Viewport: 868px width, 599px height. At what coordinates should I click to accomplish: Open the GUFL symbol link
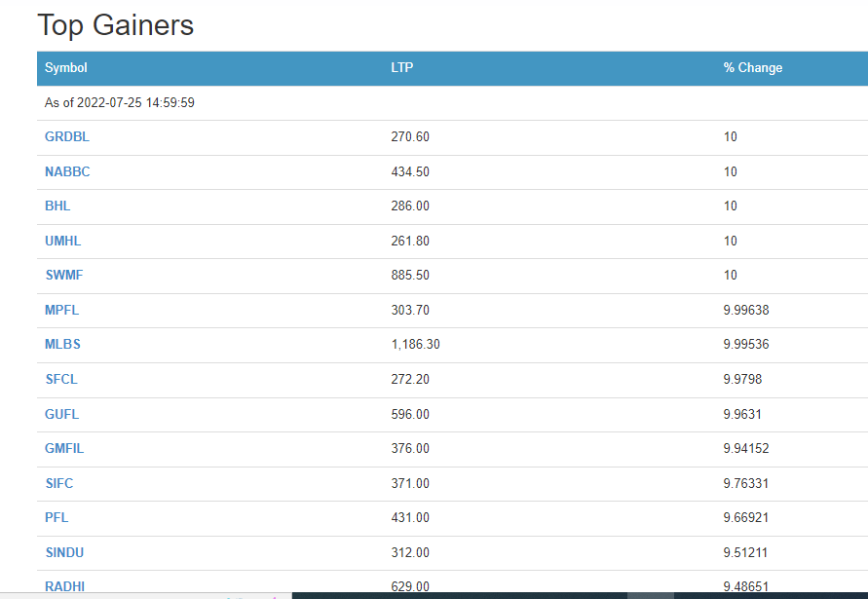pyautogui.click(x=61, y=414)
